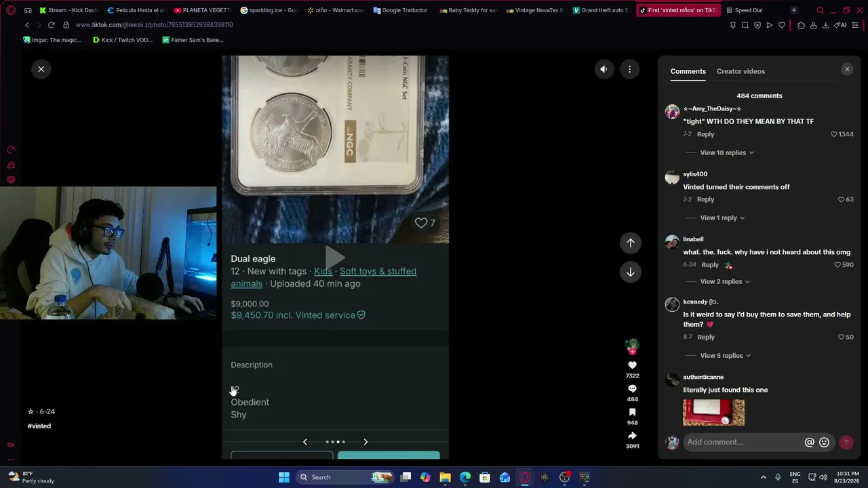Switch to the Creator videos tab
This screenshot has height=488, width=868.
click(x=741, y=71)
